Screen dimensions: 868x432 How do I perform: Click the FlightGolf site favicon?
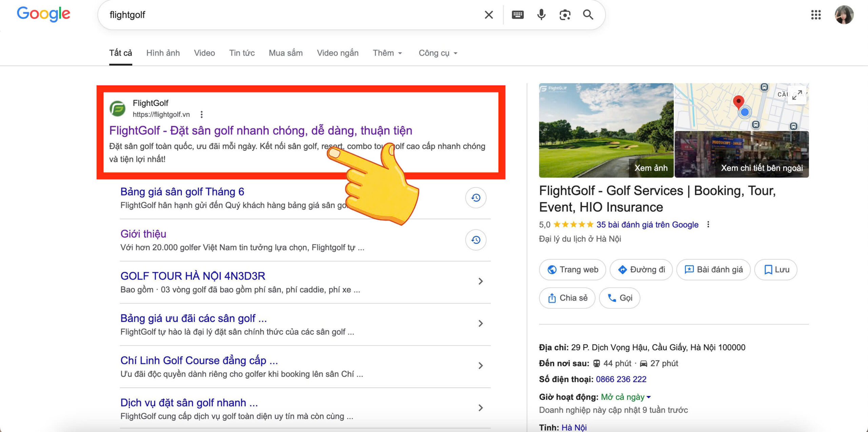tap(118, 109)
